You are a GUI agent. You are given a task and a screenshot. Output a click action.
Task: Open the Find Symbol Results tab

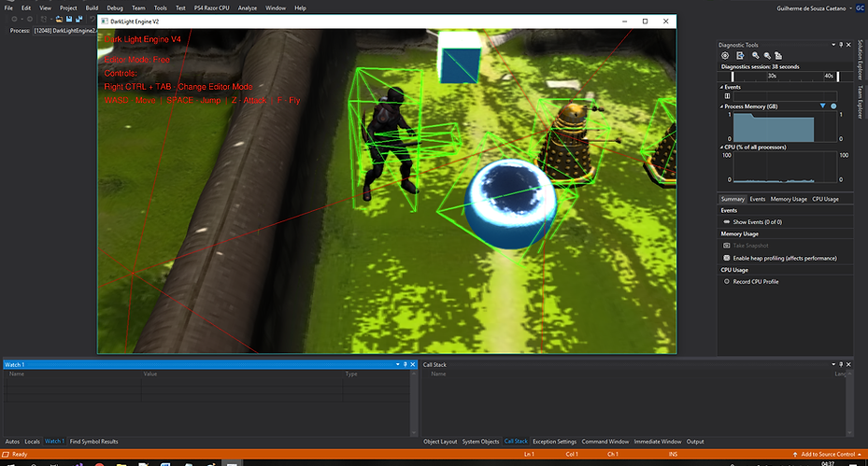point(93,441)
